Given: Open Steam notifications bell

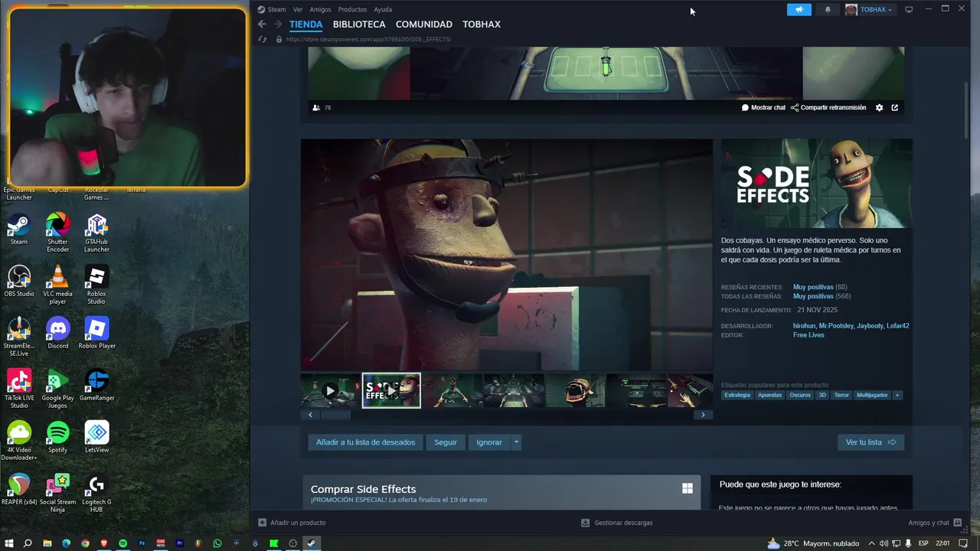Looking at the screenshot, I should click(x=828, y=10).
